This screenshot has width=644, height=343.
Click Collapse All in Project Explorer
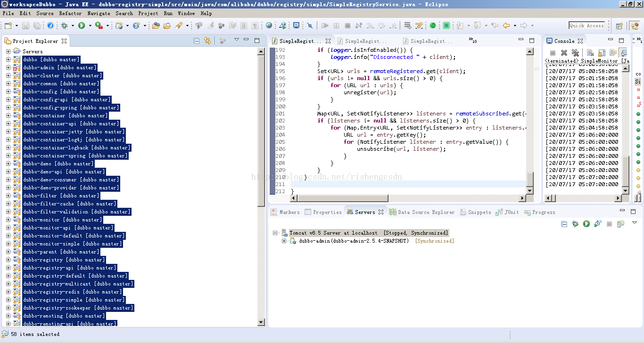[x=197, y=41]
